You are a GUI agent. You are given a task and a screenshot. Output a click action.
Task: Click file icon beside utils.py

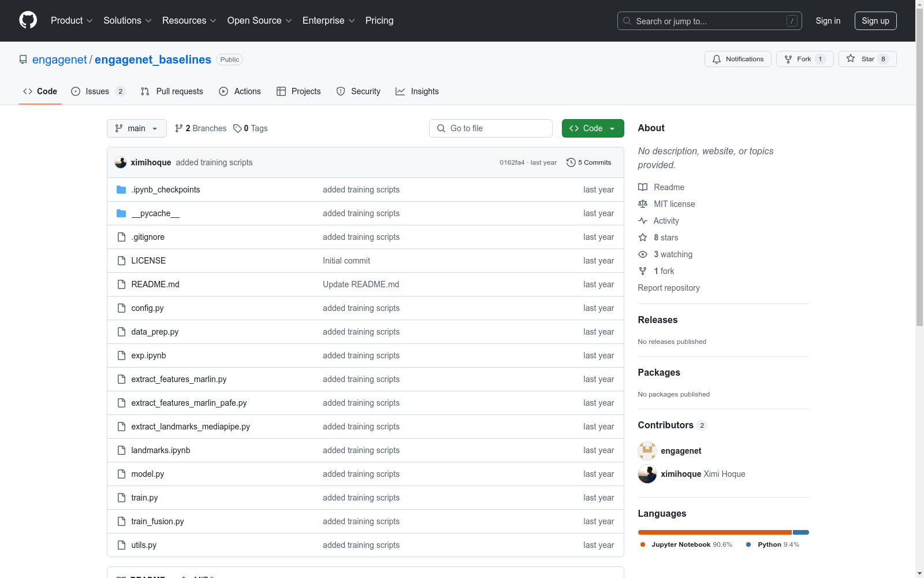[x=121, y=545]
